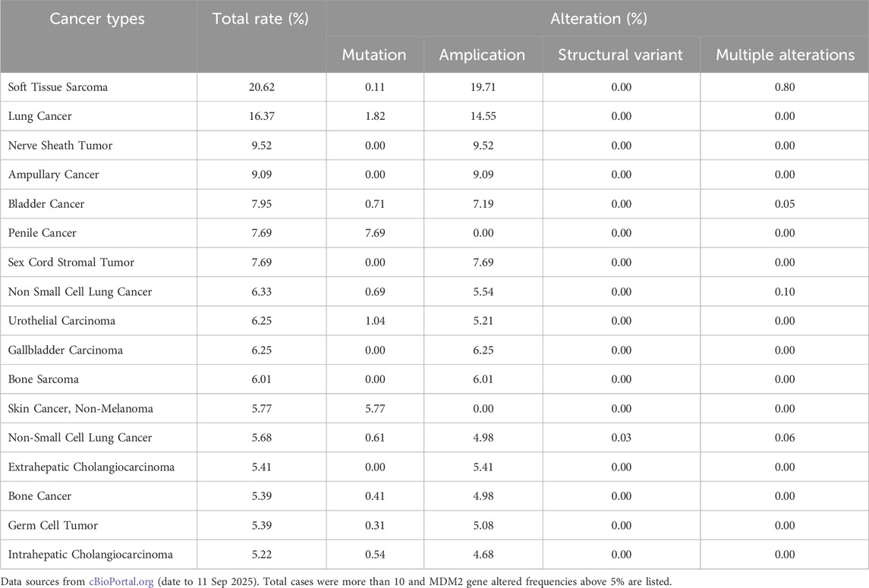Click the Intrahepatic Cholangiocarcinoma row label
This screenshot has height=588, width=869.
(x=90, y=555)
